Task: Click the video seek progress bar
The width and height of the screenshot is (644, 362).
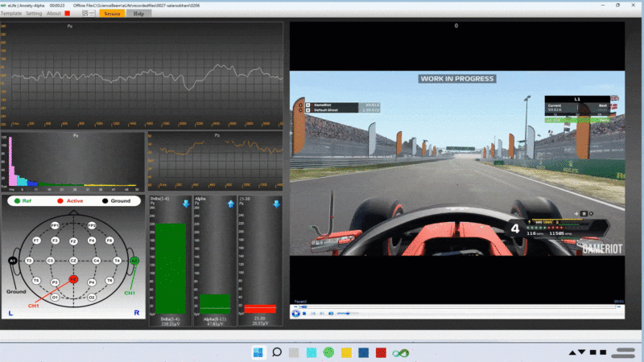Action: click(x=451, y=306)
